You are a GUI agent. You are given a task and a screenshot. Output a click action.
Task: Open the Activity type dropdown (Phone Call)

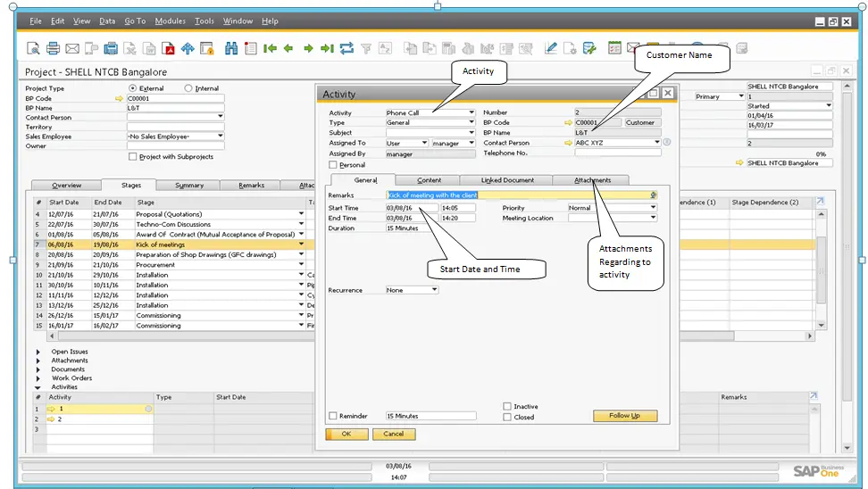tap(472, 112)
